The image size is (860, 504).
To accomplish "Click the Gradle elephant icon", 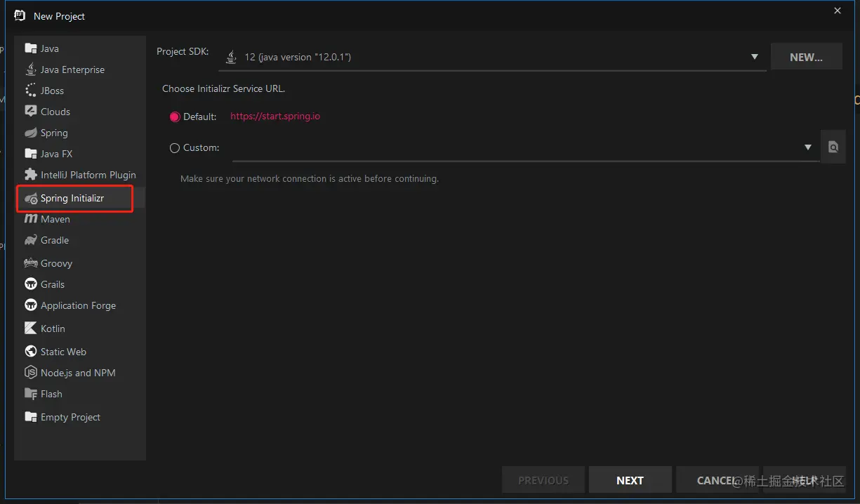I will point(30,240).
